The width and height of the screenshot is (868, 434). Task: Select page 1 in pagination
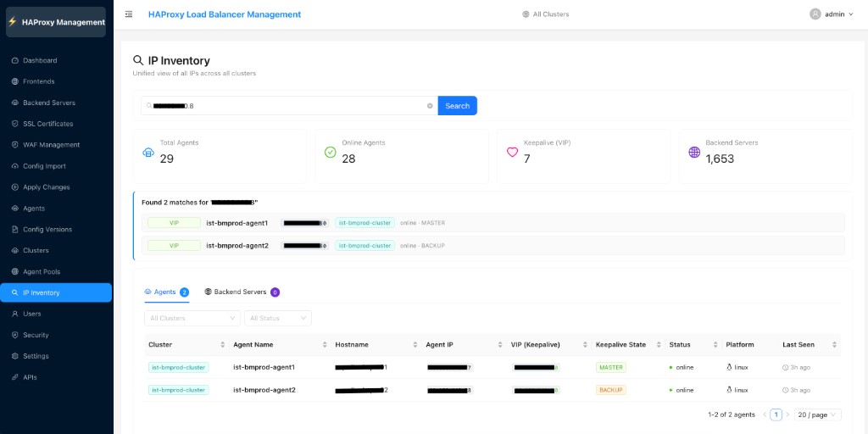776,415
